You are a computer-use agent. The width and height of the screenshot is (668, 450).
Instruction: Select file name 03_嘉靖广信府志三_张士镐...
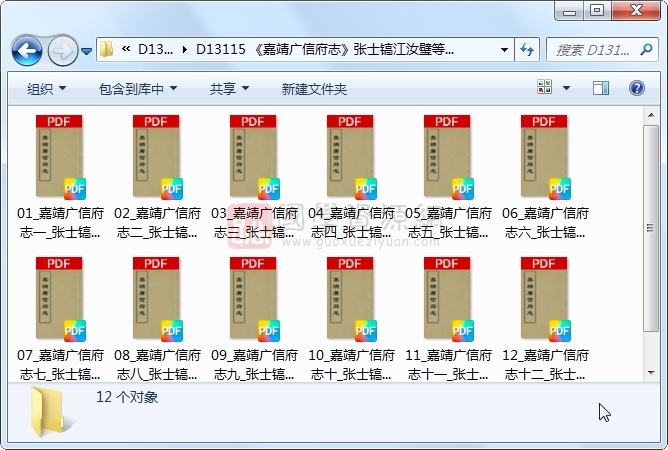[x=255, y=223]
